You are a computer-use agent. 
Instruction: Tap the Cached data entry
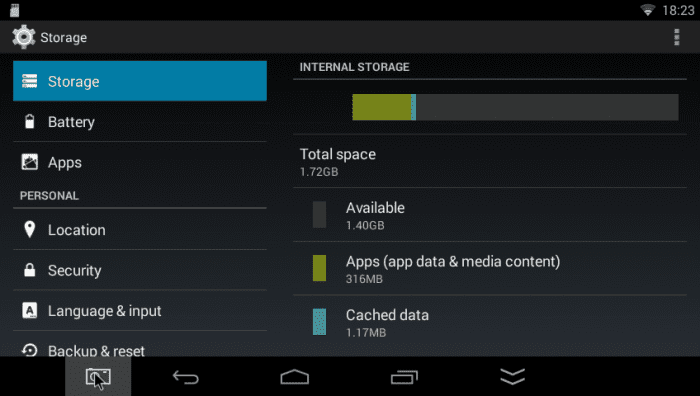[x=490, y=322]
